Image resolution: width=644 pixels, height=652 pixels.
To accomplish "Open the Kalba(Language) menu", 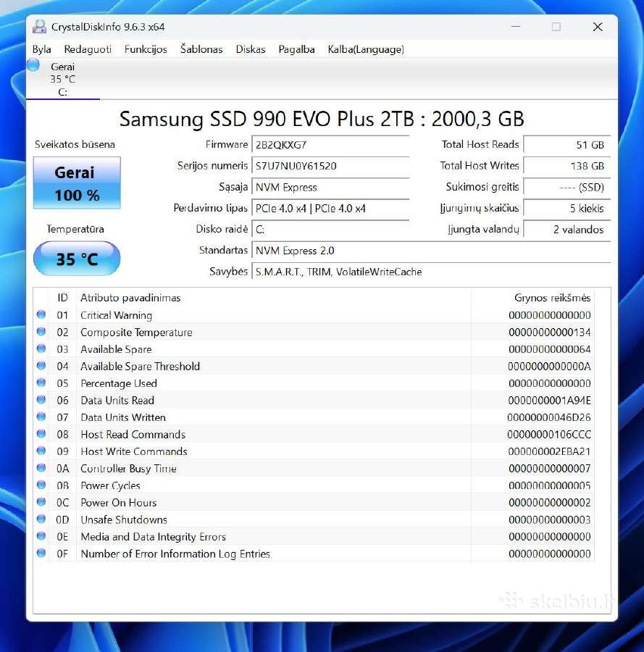I will tap(366, 49).
